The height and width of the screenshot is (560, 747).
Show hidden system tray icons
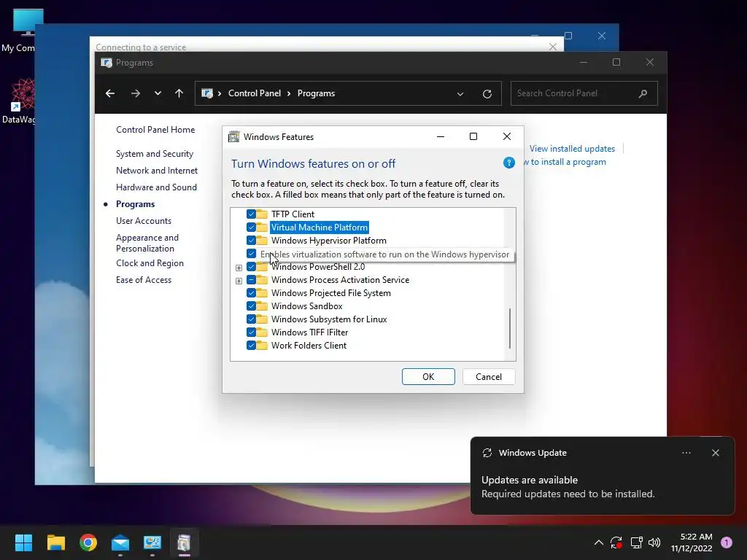[599, 542]
